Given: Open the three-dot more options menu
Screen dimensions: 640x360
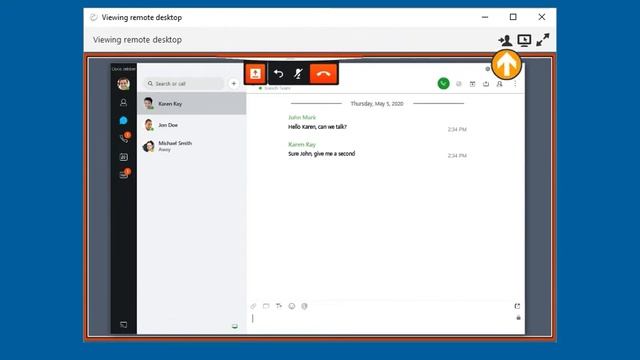Looking at the screenshot, I should [515, 84].
